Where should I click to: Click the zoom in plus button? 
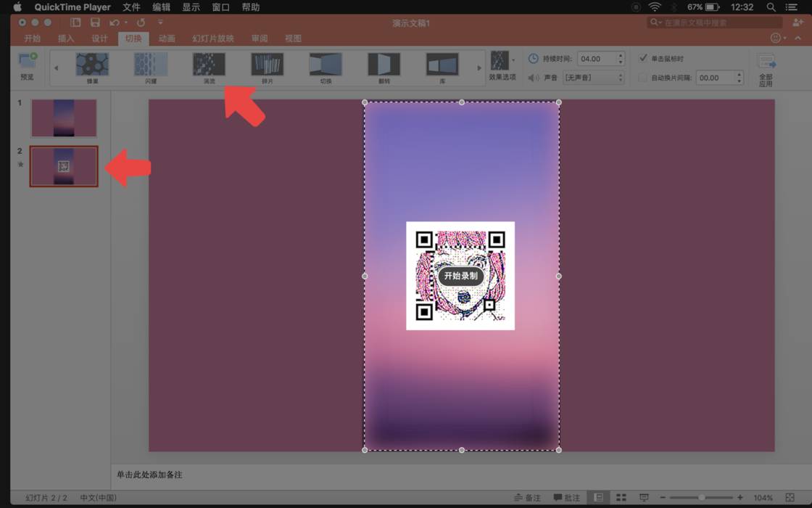(x=740, y=498)
